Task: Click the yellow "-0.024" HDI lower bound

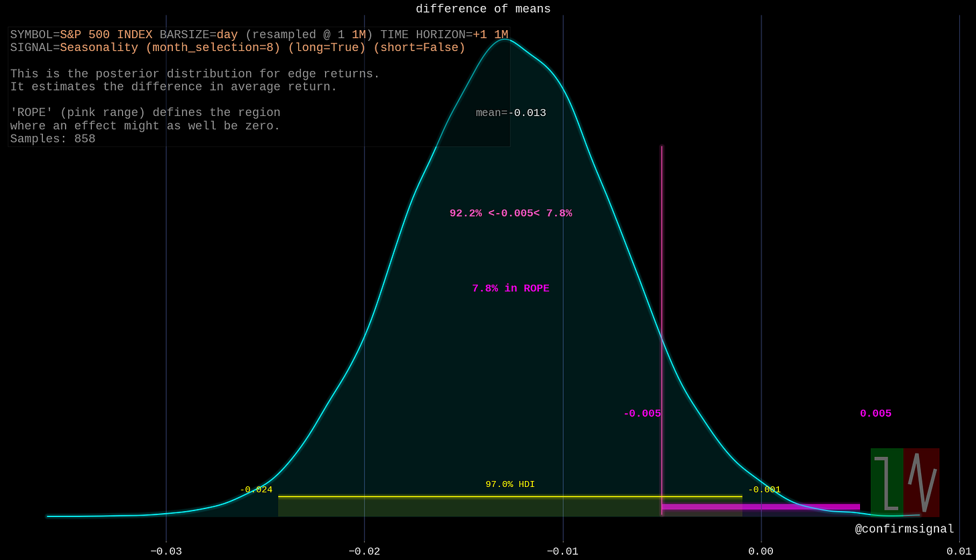Action: click(256, 490)
